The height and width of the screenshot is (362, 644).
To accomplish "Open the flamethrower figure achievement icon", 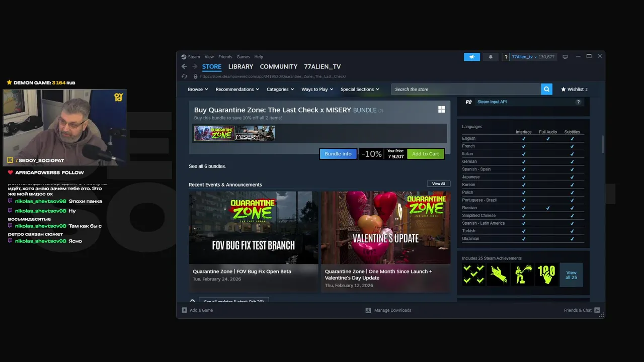I will 522,275.
